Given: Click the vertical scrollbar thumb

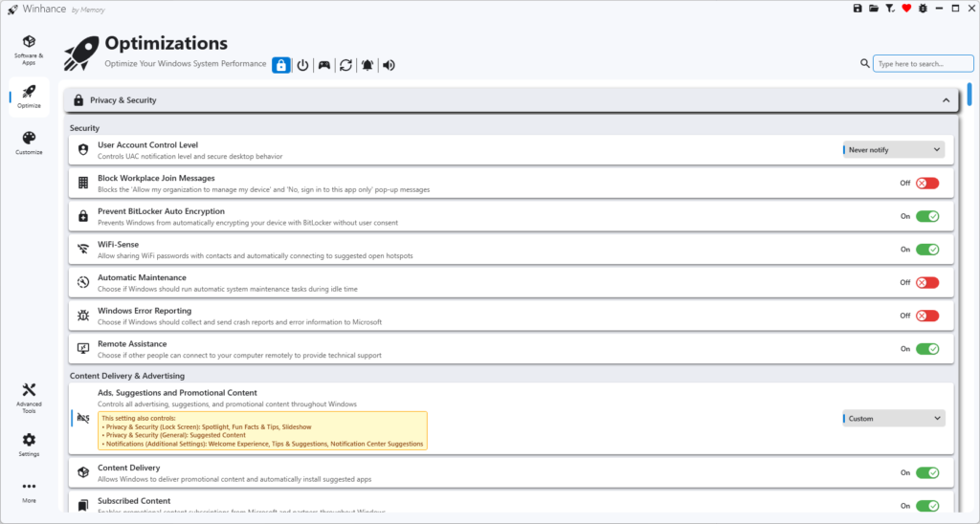Looking at the screenshot, I should 969,95.
